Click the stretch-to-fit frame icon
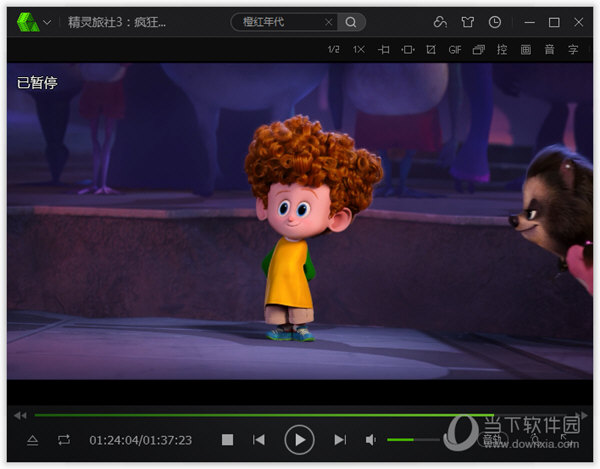 [x=408, y=49]
